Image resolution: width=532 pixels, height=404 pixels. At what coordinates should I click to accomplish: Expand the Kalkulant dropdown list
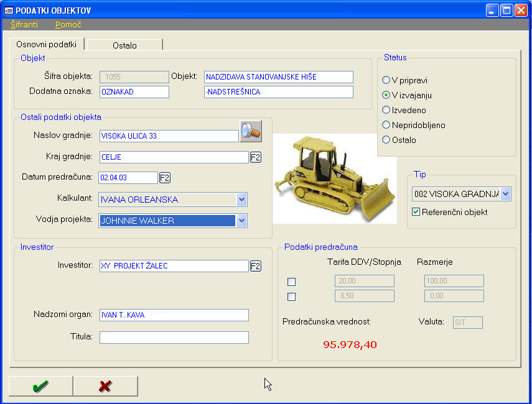[x=241, y=200]
